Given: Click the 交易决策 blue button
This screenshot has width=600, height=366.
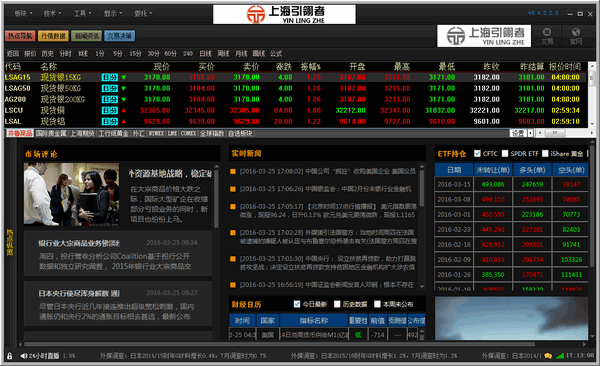Looking at the screenshot, I should [x=119, y=36].
